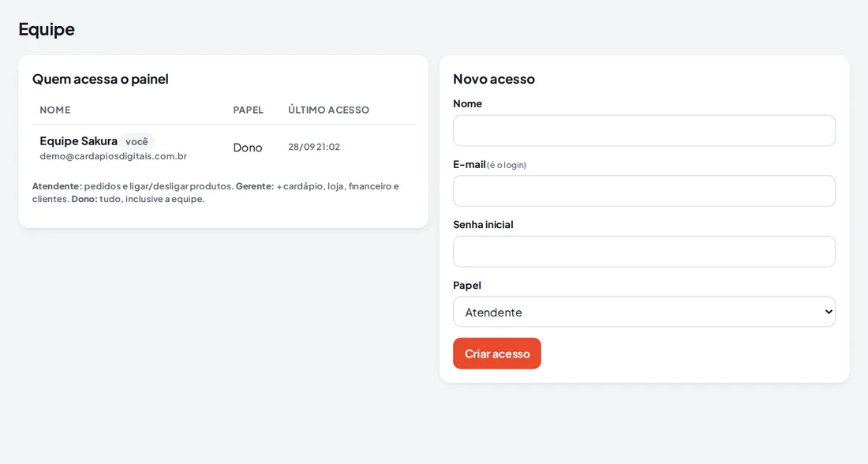Image resolution: width=868 pixels, height=464 pixels.
Task: Click the ÚLTIMO ACESSO column header
Action: (328, 110)
